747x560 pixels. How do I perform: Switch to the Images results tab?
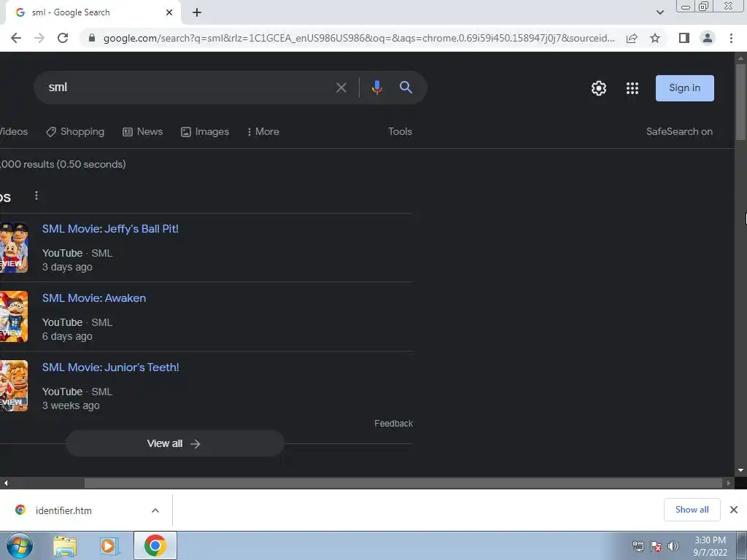205,132
